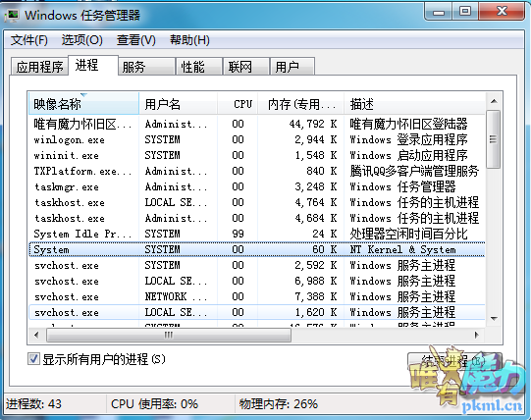Select svchost.exe with 6,988 K memory
531x420 pixels.
point(257,281)
